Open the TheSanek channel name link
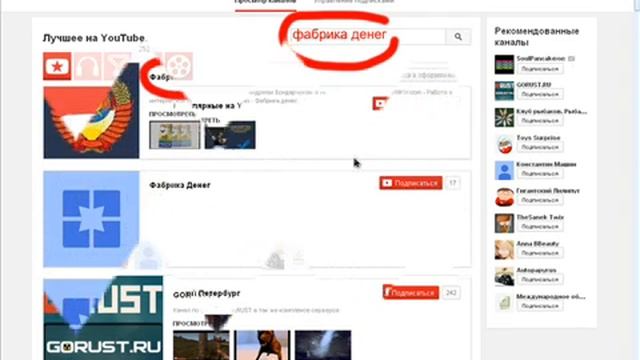640x360 pixels. 540,218
